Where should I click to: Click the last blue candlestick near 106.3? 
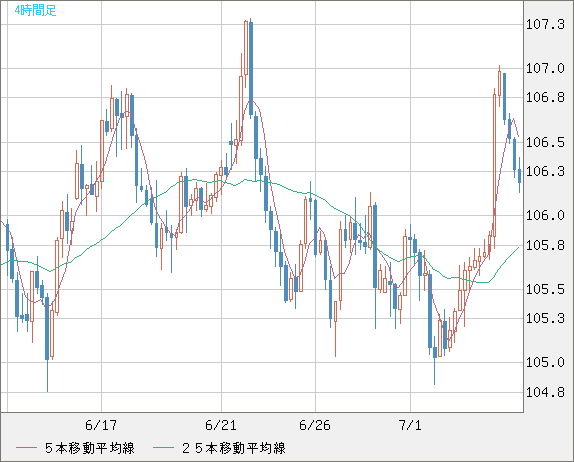519,176
